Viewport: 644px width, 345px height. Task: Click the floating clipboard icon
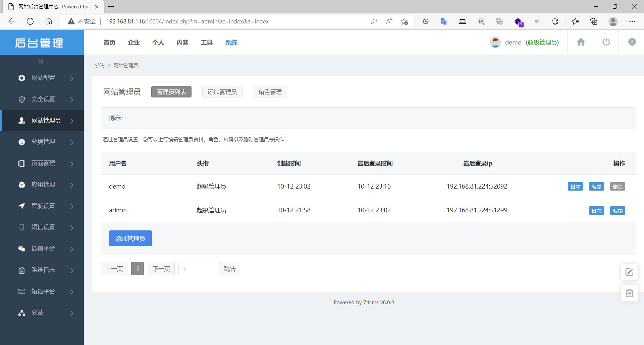coord(629,293)
